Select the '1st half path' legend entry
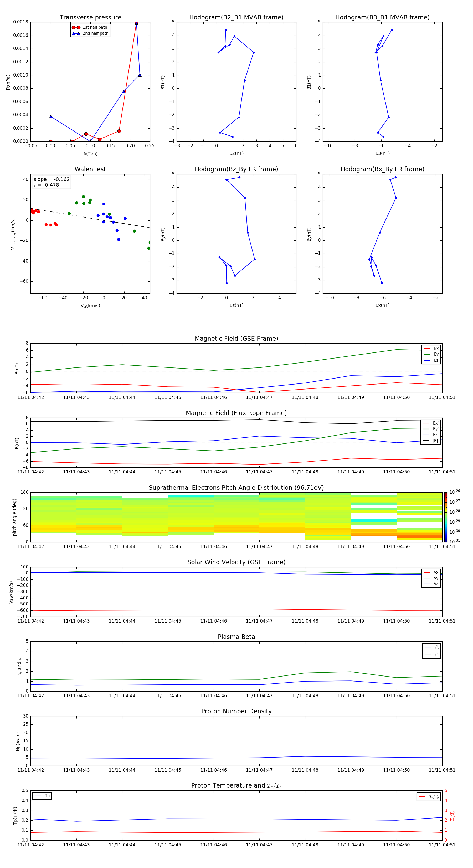The height and width of the screenshot is (868, 473). pos(90,27)
